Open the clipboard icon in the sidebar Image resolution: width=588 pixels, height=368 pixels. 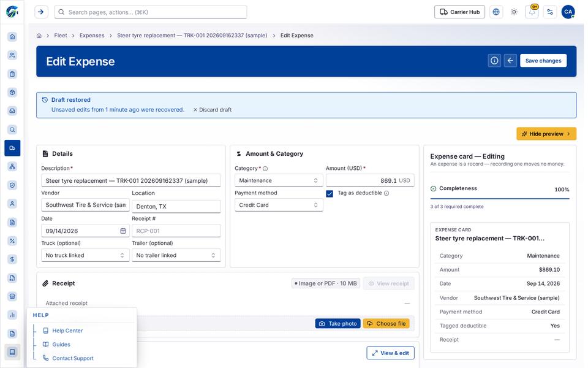coord(12,74)
